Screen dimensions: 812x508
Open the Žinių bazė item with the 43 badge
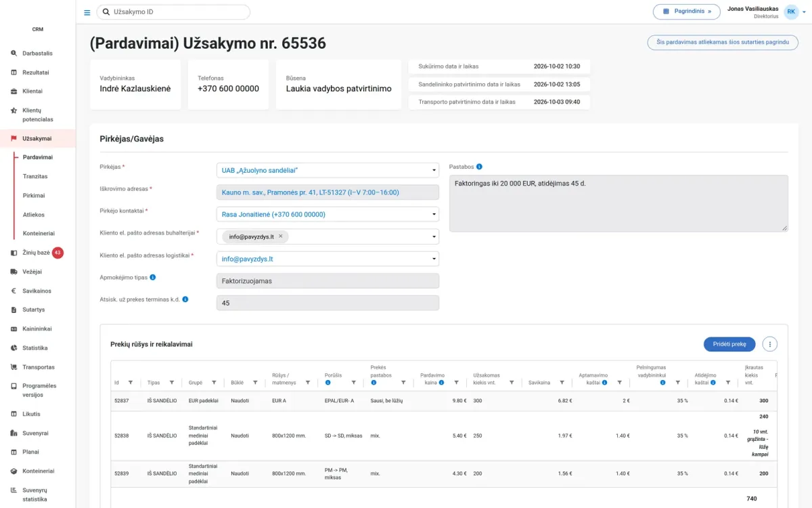click(x=38, y=253)
